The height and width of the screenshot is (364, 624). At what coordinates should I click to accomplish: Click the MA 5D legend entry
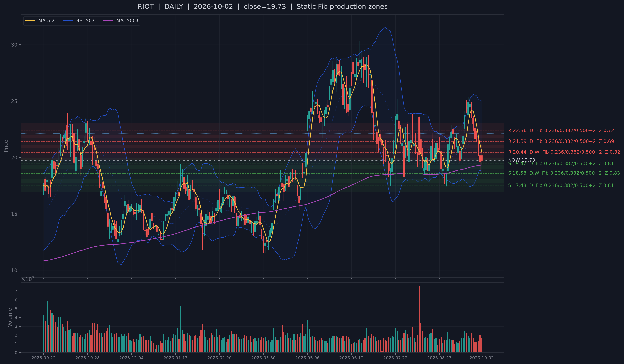[40, 21]
